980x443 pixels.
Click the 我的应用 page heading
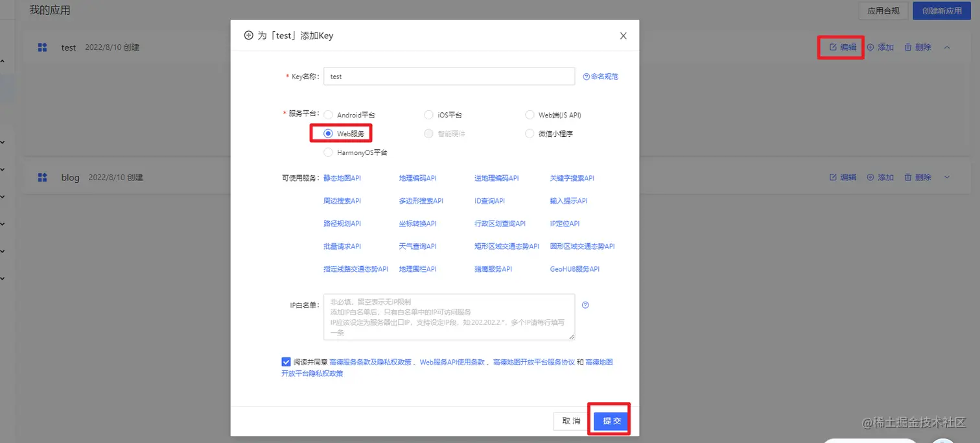click(x=50, y=10)
